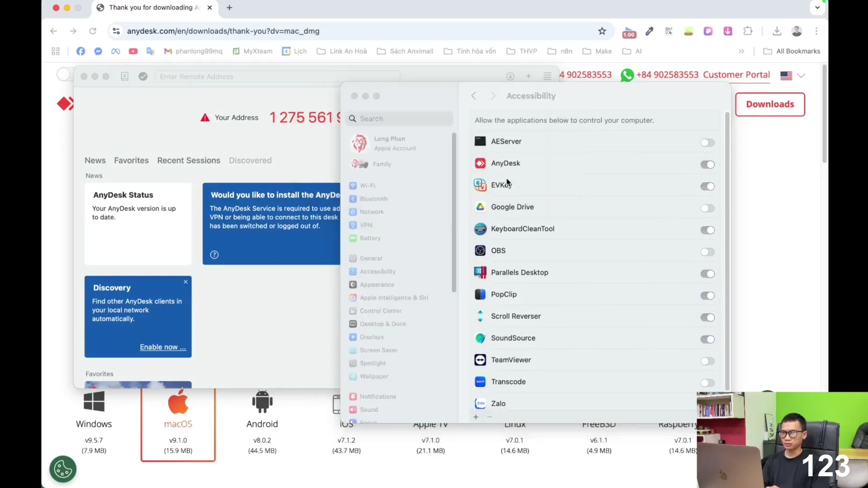Click the red Downloads button
The image size is (868, 488).
click(x=770, y=104)
